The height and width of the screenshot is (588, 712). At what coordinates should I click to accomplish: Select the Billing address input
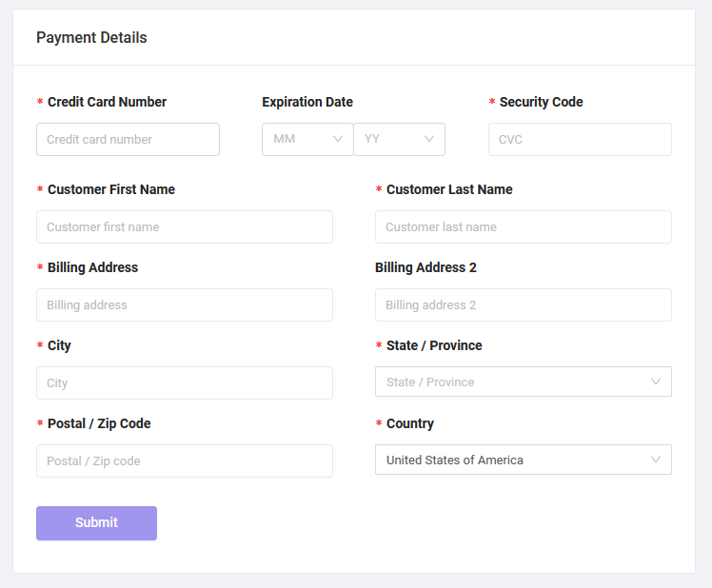click(185, 304)
